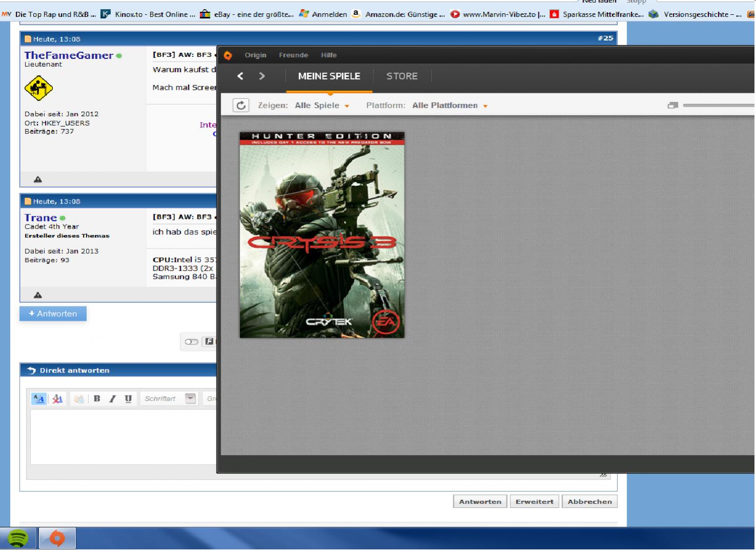Click the Origin icon in the taskbar
Image resolution: width=756 pixels, height=553 pixels.
point(57,539)
